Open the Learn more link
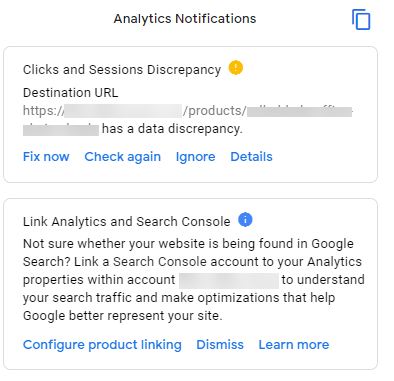This screenshot has width=394, height=381. coord(294,344)
